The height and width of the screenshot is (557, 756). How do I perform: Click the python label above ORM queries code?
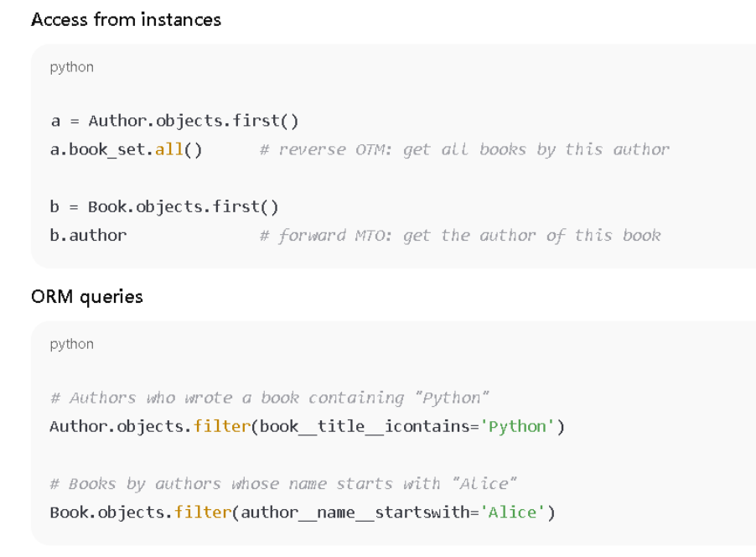click(72, 344)
